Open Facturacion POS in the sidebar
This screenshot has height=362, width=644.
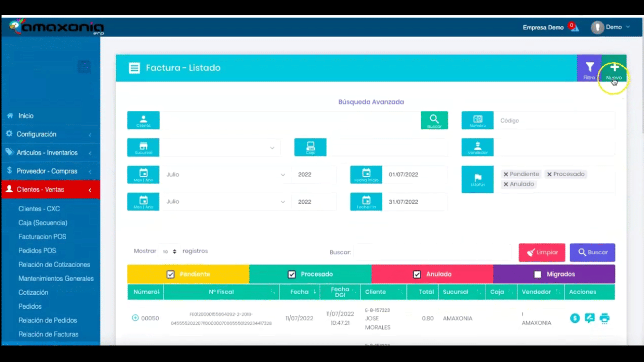coord(42,237)
